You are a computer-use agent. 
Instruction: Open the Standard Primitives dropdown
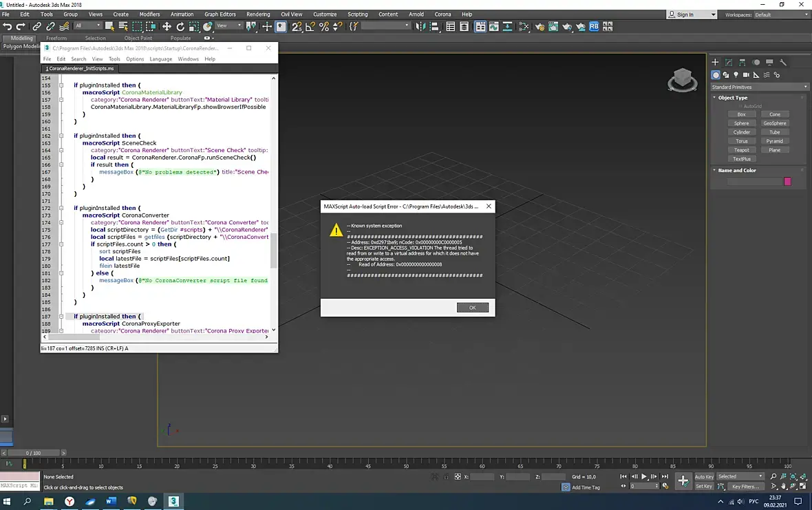[x=759, y=87]
